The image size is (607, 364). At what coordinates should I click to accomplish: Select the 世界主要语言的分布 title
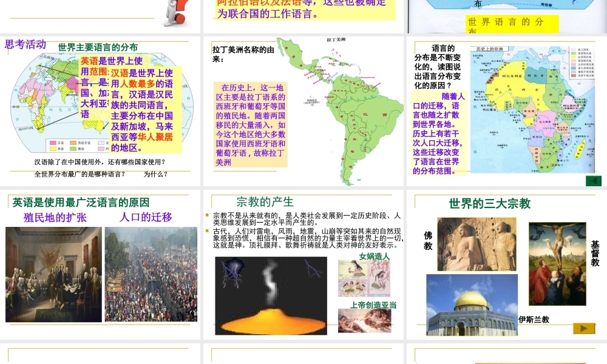[x=98, y=47]
